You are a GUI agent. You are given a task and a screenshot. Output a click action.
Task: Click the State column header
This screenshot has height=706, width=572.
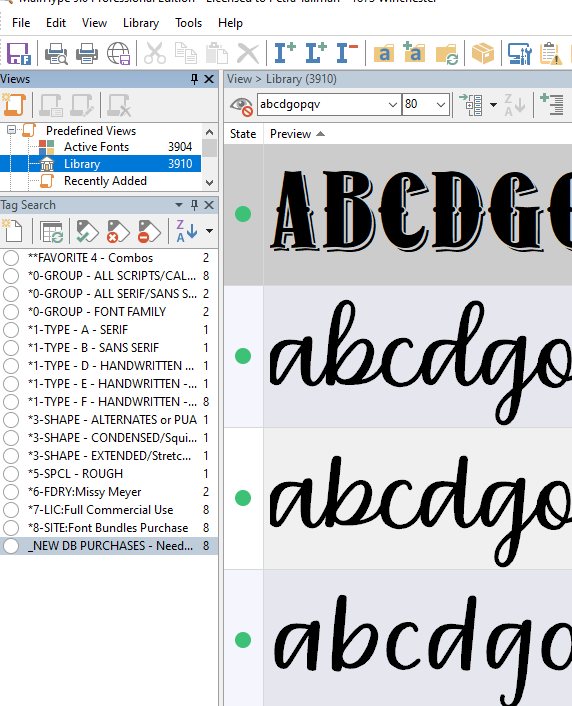click(x=243, y=134)
